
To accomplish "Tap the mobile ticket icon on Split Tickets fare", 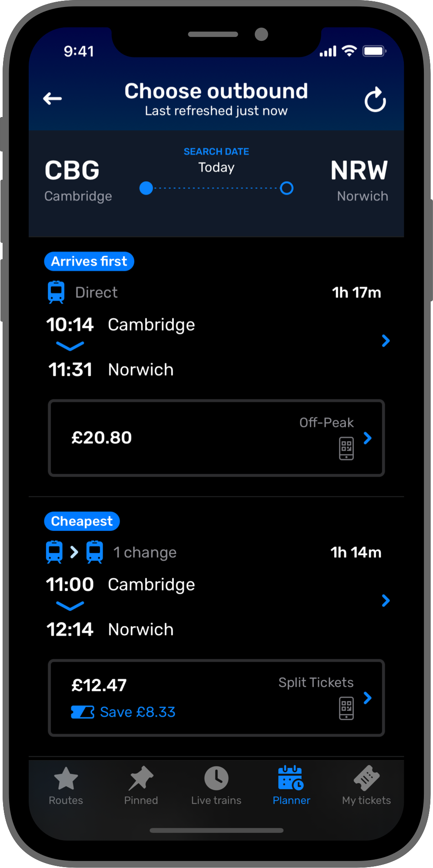I will [x=346, y=708].
